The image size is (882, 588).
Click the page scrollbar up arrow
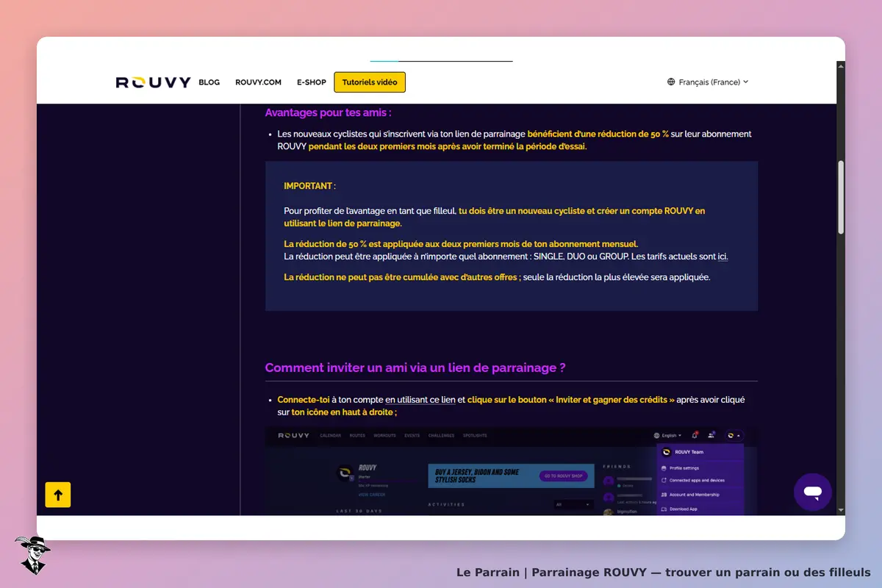point(841,66)
